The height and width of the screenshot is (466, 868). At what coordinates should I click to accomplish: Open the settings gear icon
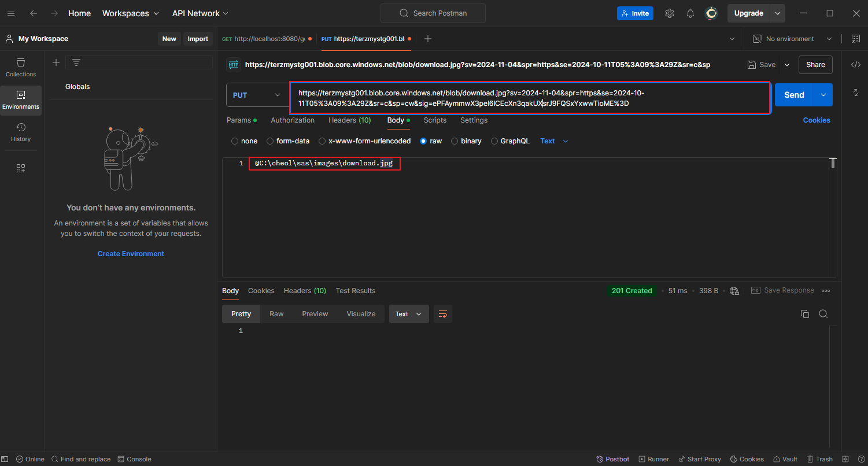(670, 13)
